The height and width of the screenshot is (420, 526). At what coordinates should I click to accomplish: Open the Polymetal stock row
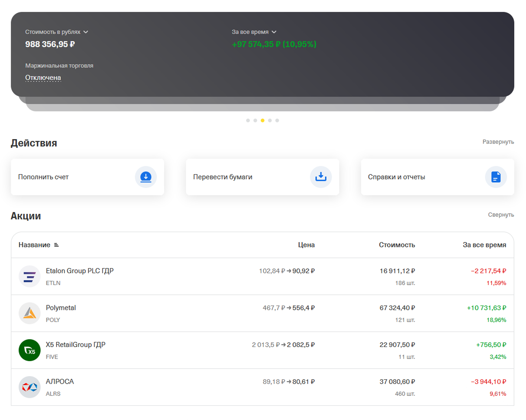pos(262,313)
